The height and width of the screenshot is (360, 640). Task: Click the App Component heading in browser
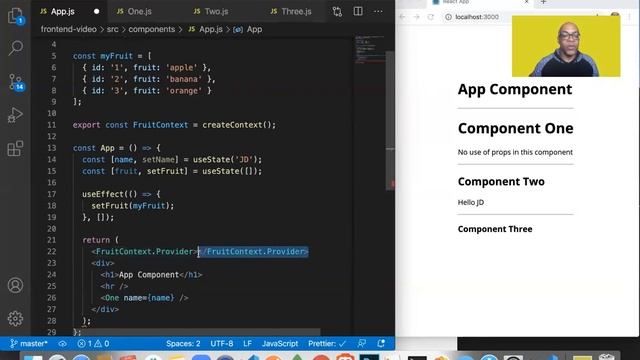(x=515, y=89)
